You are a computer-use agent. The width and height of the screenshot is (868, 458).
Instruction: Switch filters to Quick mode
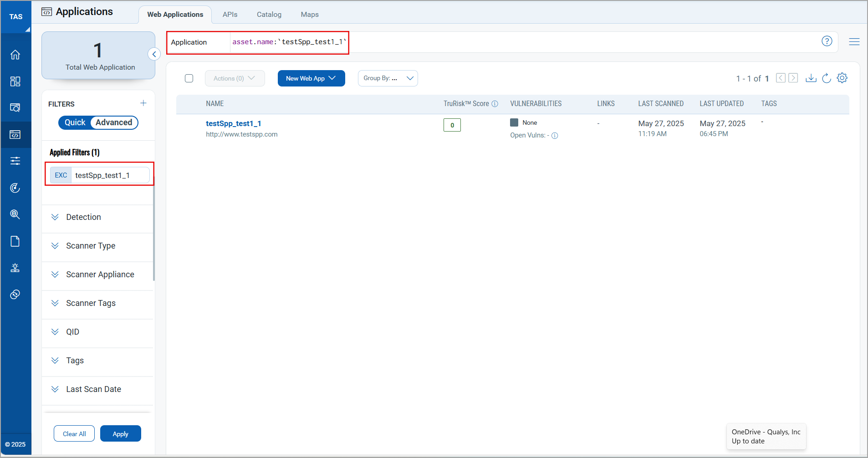pyautogui.click(x=75, y=122)
